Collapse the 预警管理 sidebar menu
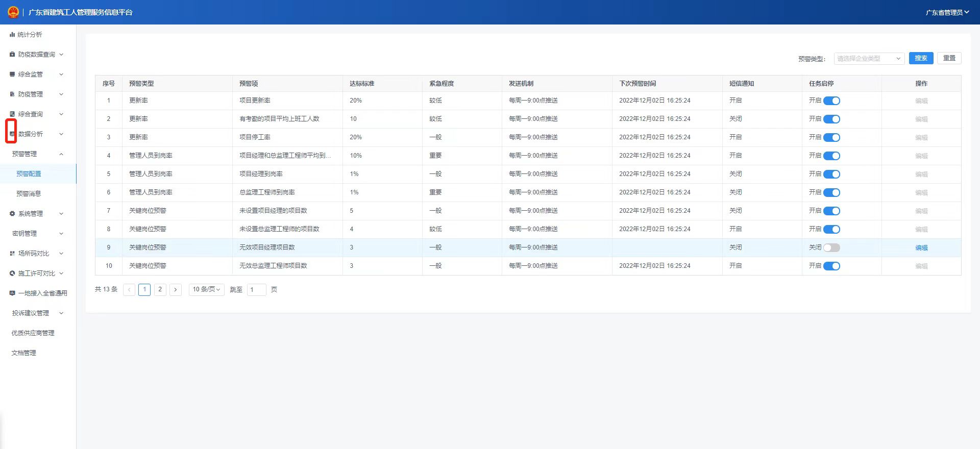This screenshot has height=449, width=980. tap(38, 154)
